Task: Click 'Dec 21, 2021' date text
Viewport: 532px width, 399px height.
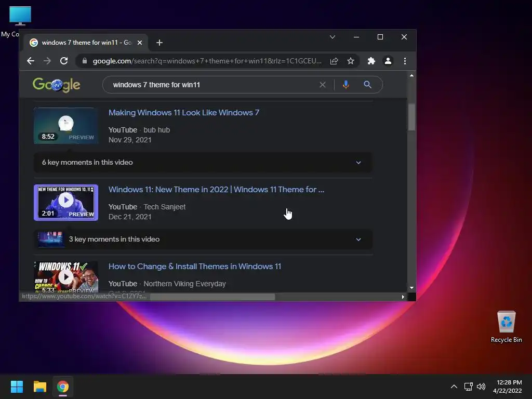Action: (x=130, y=217)
